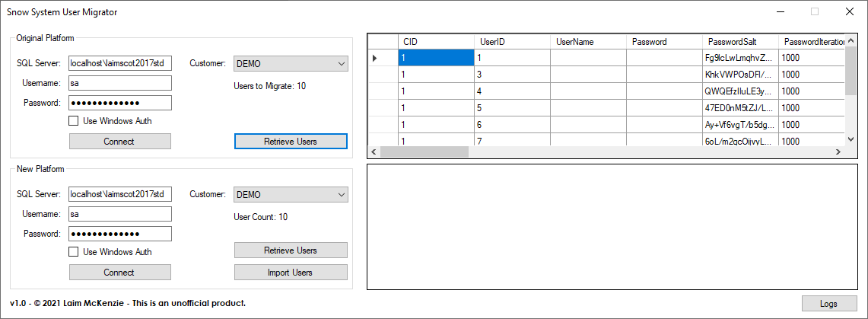Viewport: 868px width, 319px height.
Task: Click Original Platform SQL Server field
Action: (x=119, y=64)
